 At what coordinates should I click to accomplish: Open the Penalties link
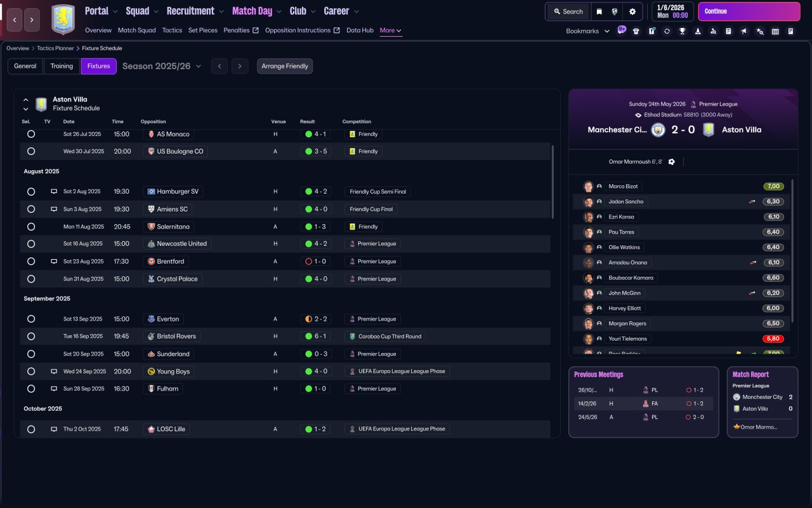(241, 30)
